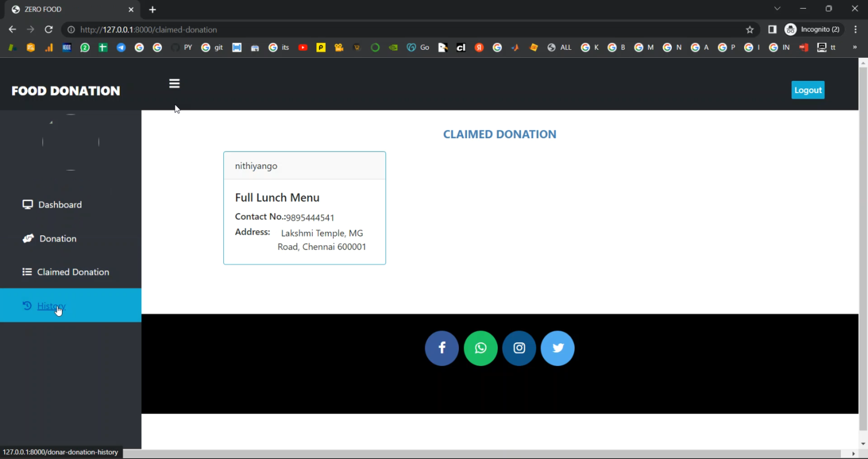Open the Dashboard page
Viewport: 868px width, 459px height.
[60, 205]
